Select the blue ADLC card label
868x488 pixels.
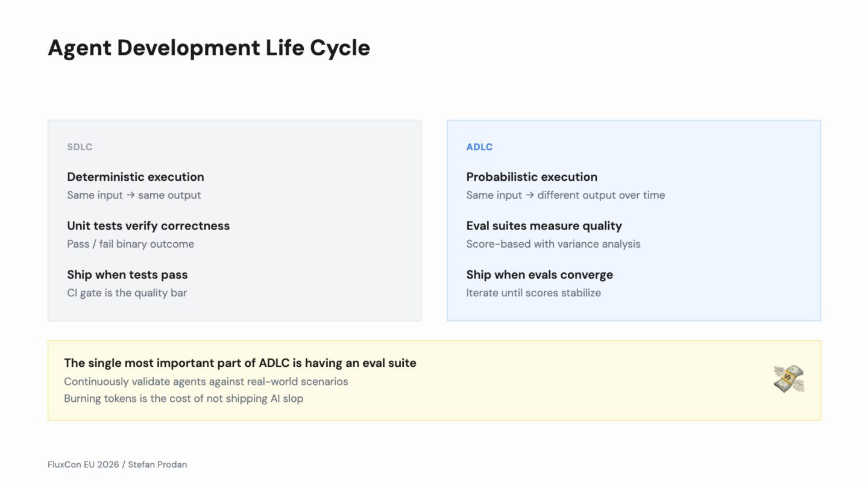(x=479, y=147)
